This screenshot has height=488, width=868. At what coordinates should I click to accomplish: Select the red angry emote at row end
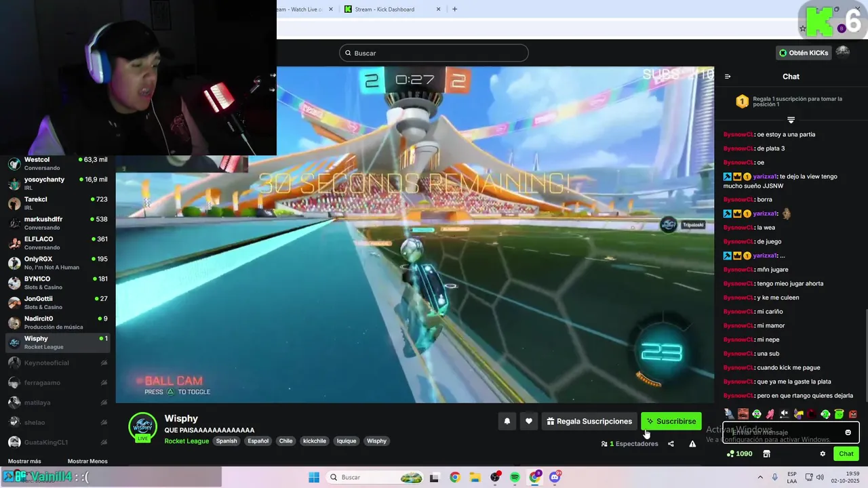point(853,413)
